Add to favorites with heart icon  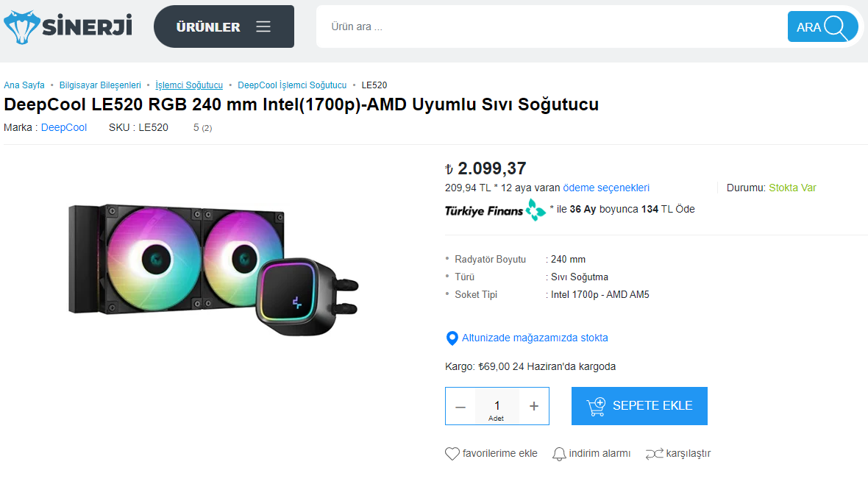pos(452,454)
